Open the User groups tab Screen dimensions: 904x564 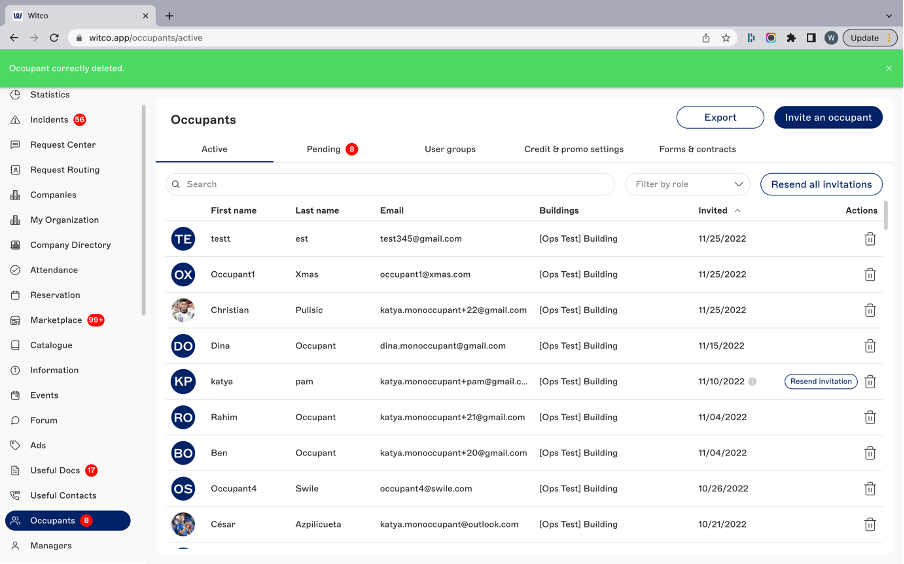(450, 149)
